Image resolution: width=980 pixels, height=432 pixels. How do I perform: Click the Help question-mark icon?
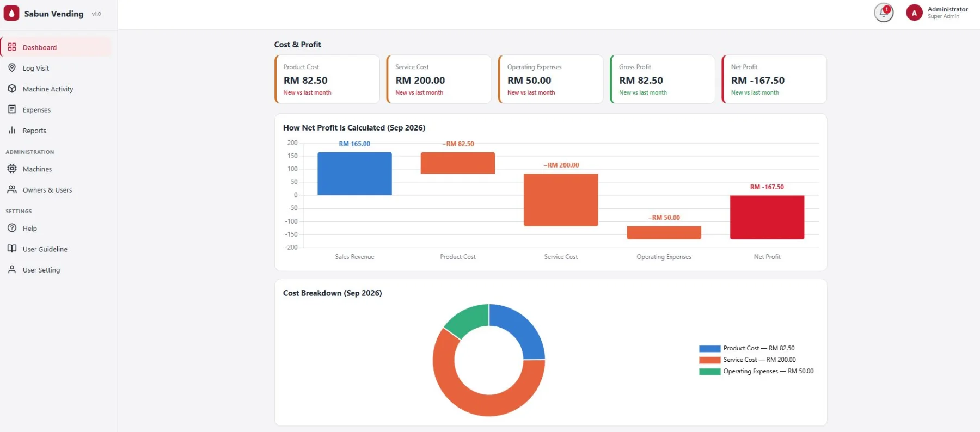(12, 228)
